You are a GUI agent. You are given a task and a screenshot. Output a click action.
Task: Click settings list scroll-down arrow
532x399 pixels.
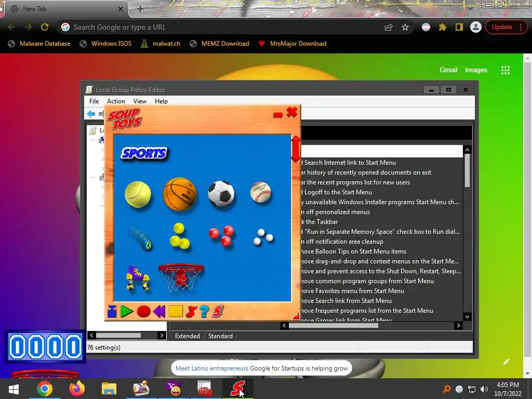pyautogui.click(x=467, y=316)
